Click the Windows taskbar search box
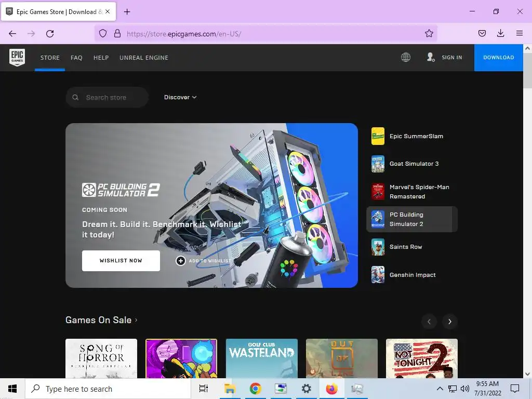 [108, 389]
